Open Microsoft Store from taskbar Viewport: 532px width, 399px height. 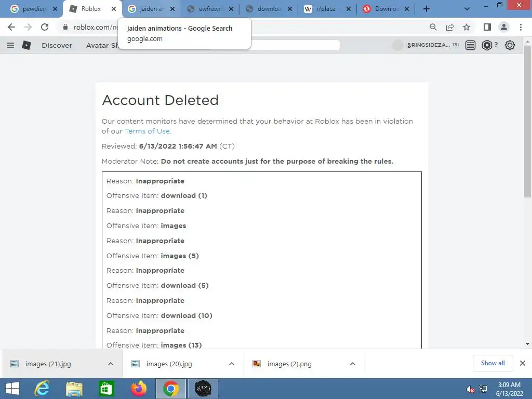pyautogui.click(x=106, y=389)
